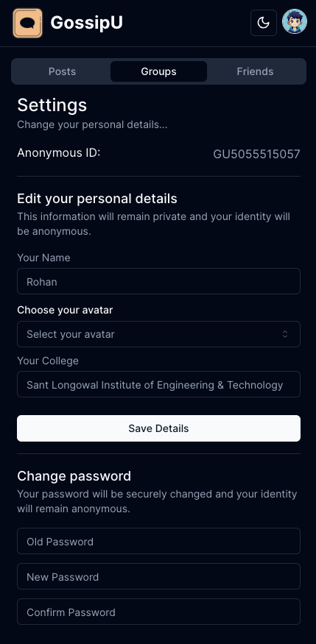Click the avatar dropdown chevron arrows
Viewport: 316px width, 644px height.
point(285,334)
